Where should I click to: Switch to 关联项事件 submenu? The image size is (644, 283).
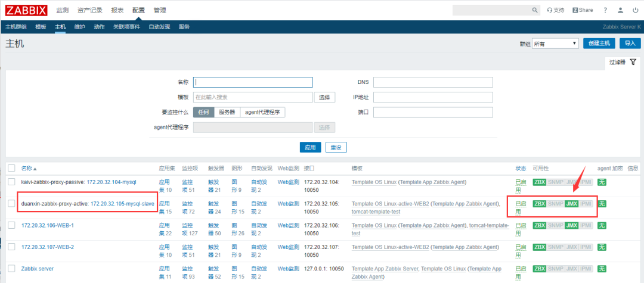click(x=126, y=27)
